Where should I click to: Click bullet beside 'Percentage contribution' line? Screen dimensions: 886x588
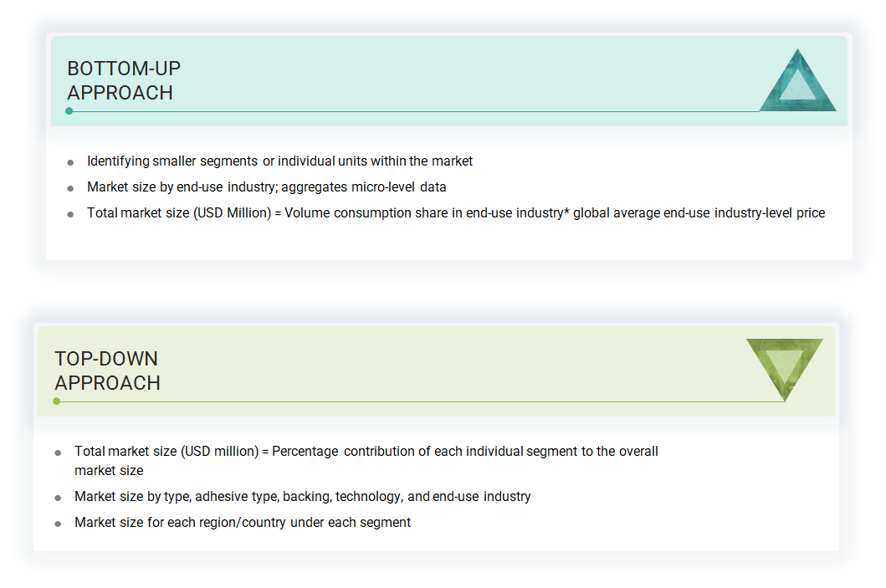click(58, 453)
